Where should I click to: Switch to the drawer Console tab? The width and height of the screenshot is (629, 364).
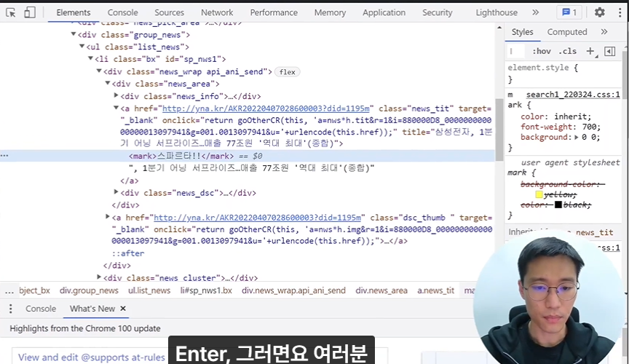pos(41,309)
